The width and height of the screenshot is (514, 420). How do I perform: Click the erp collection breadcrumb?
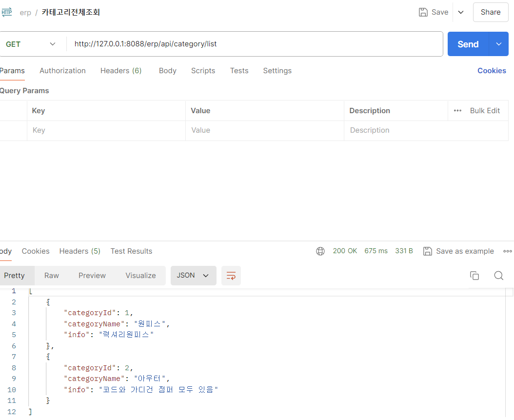[25, 13]
